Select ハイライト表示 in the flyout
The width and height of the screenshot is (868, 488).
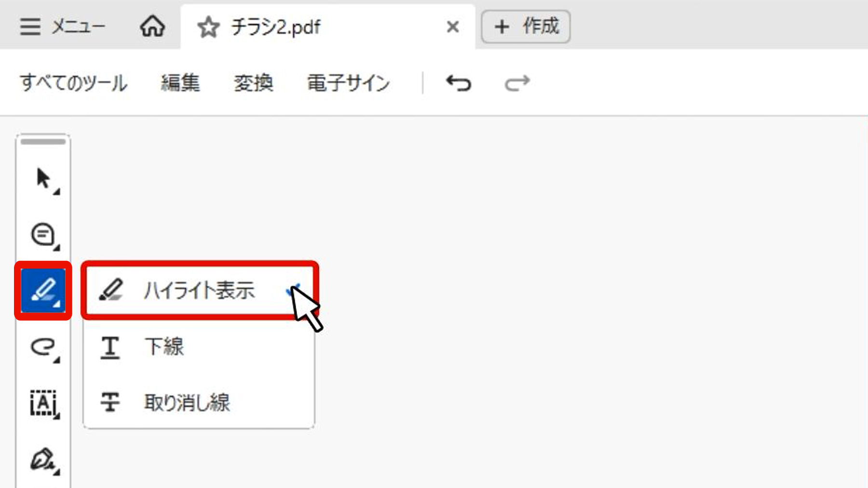pyautogui.click(x=199, y=290)
